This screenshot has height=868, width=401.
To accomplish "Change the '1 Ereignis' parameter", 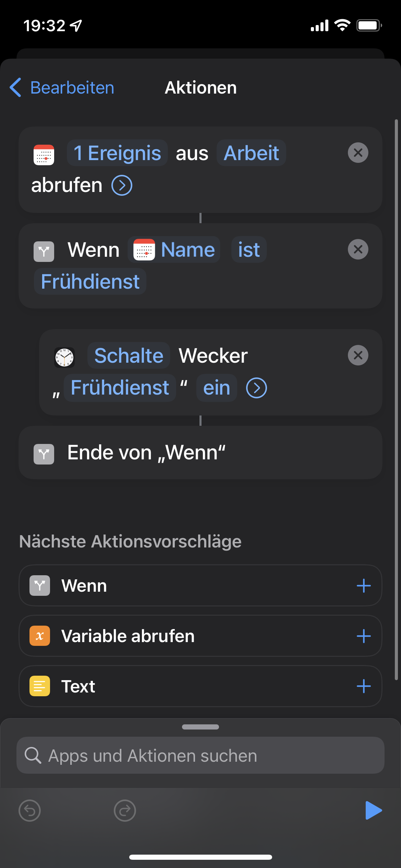I will click(117, 153).
